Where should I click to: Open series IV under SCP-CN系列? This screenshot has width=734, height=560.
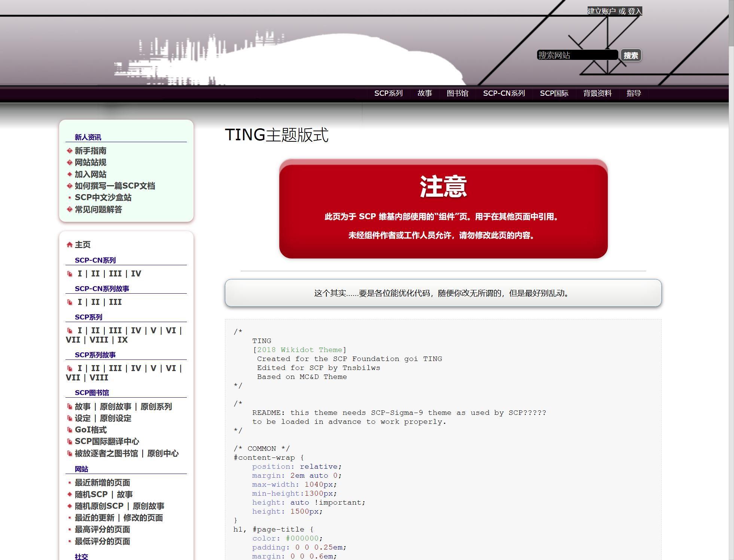tap(137, 274)
